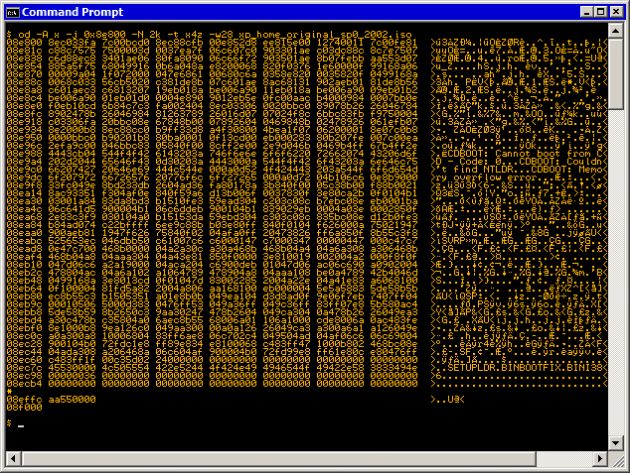The width and height of the screenshot is (630, 473).
Task: Click the 'CDBOOT: Cannot boot from' ASCII text
Action: (x=518, y=154)
